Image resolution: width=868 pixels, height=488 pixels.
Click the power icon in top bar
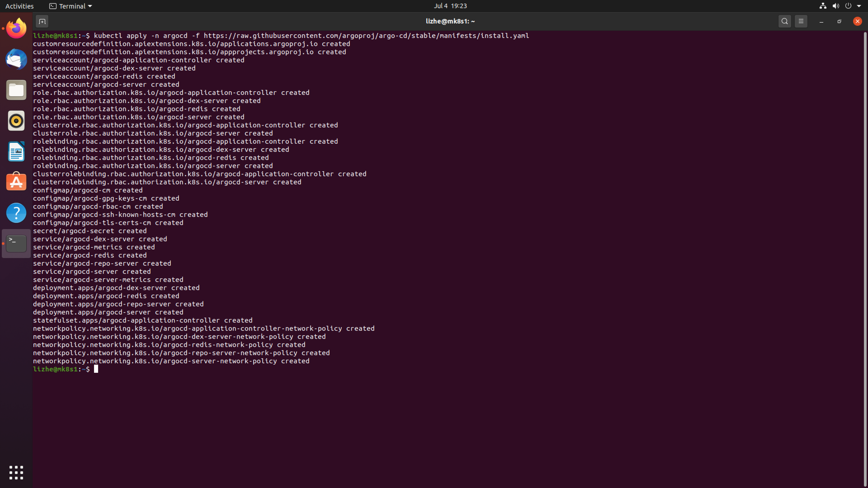(x=848, y=6)
